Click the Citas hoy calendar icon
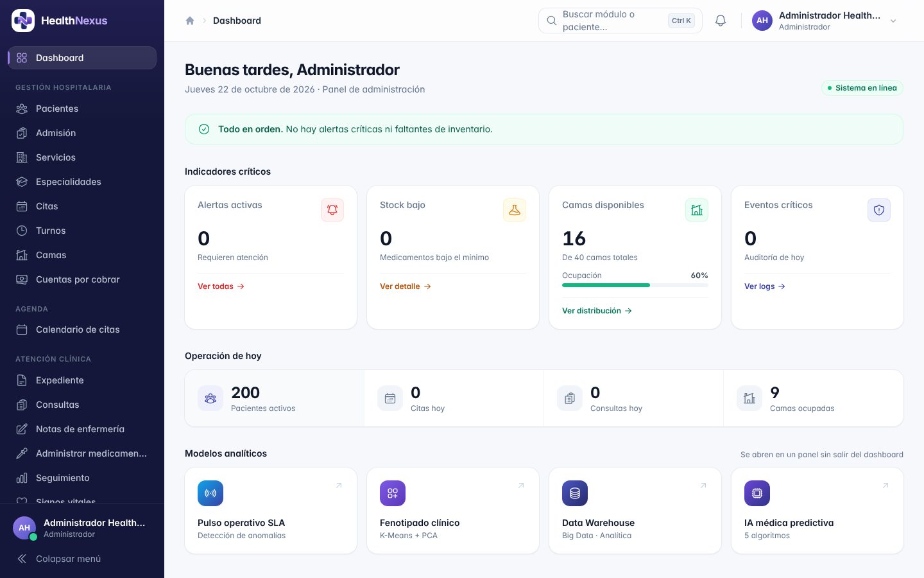This screenshot has width=924, height=578. [390, 398]
